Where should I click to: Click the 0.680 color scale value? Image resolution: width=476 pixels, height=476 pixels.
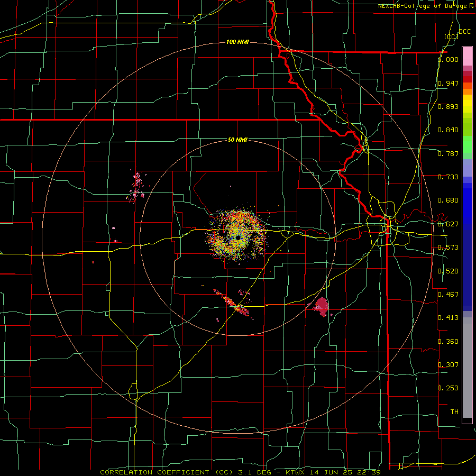click(x=448, y=200)
